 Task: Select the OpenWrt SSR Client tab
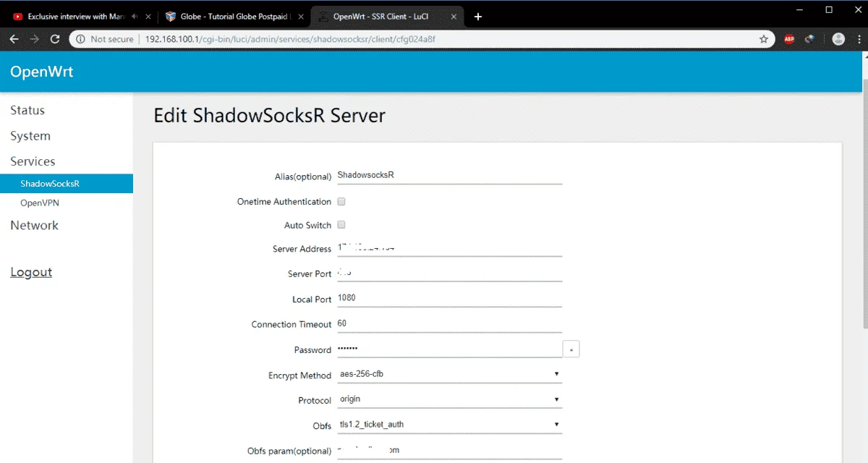(x=388, y=17)
